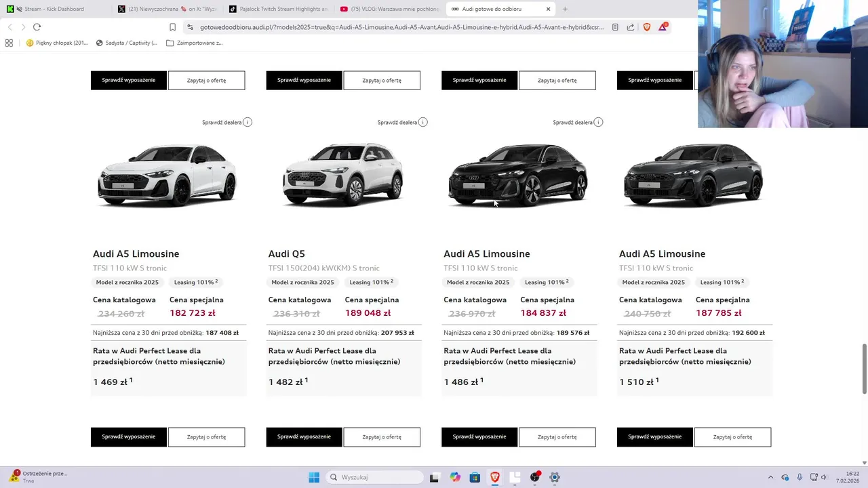Image resolution: width=868 pixels, height=488 pixels.
Task: Click the Leasing 101% badge on Audi Q5
Action: coord(371,282)
